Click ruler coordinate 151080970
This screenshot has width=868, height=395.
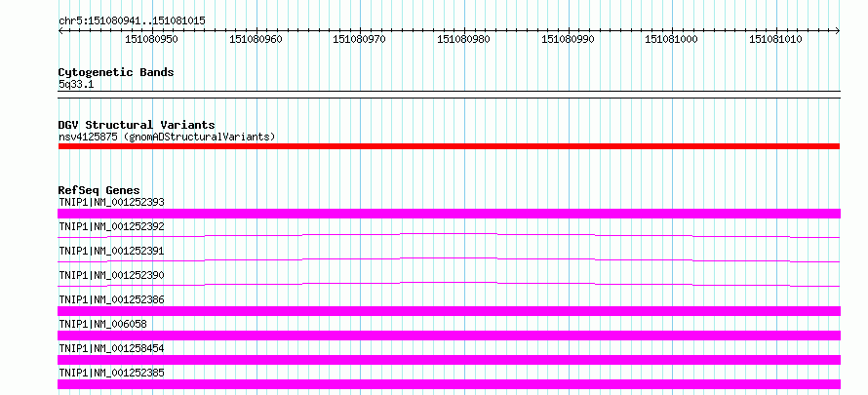(359, 40)
